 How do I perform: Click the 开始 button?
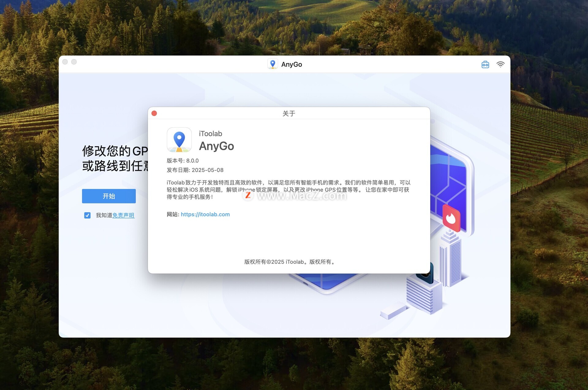[109, 196]
